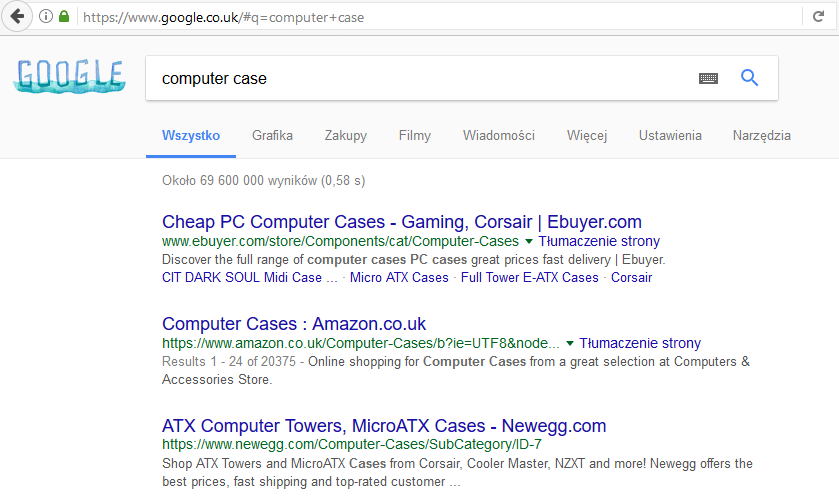Switch to the Wiadomości tab
Viewport: 839px width, 497px height.
499,135
